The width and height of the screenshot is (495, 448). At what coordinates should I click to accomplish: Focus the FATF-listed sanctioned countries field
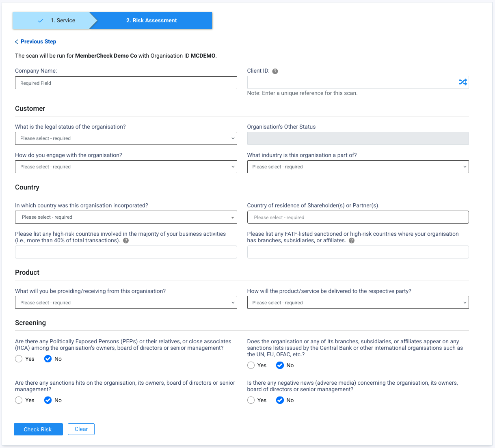(358, 252)
